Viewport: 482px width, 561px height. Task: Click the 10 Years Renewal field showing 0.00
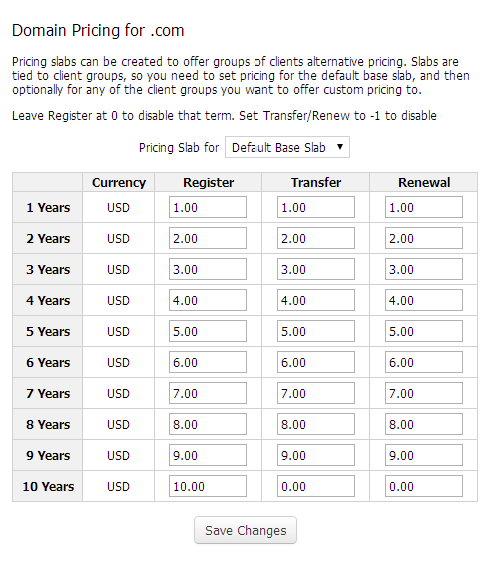[424, 486]
